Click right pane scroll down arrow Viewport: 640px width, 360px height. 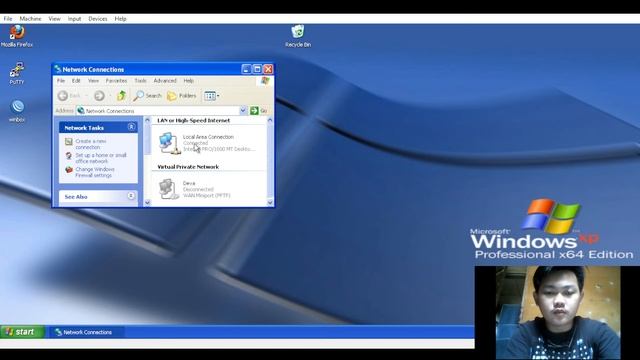coord(269,203)
